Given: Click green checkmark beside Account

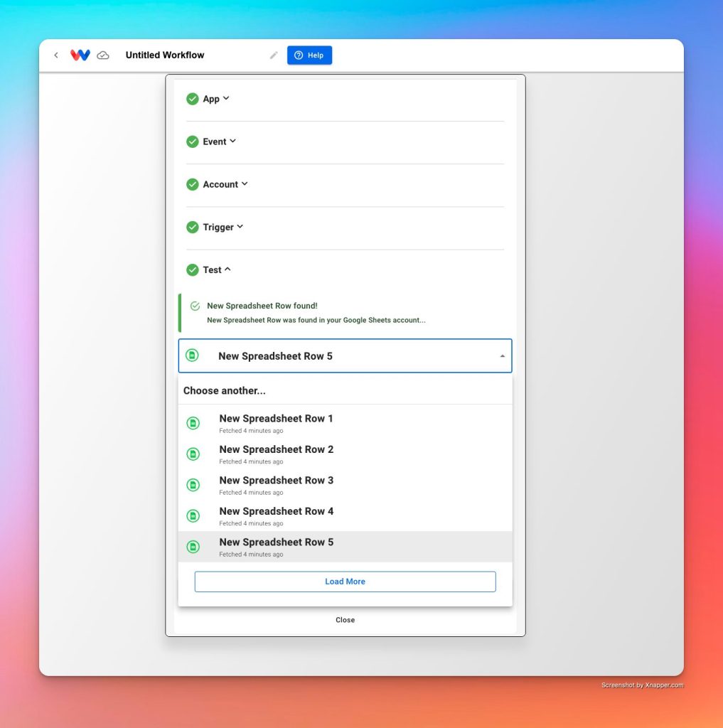Looking at the screenshot, I should pos(192,184).
